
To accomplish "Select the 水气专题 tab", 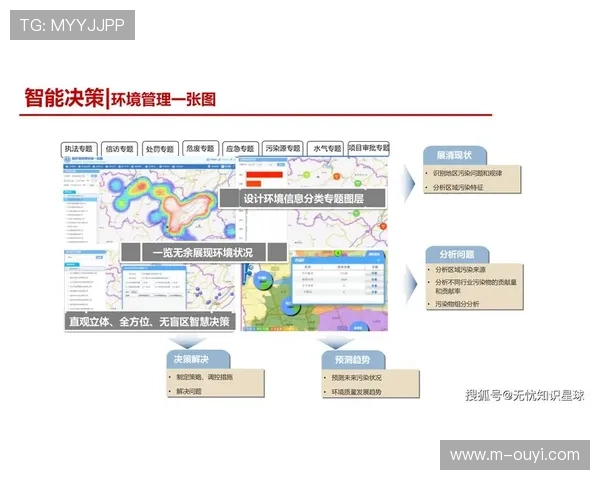I will [x=326, y=149].
